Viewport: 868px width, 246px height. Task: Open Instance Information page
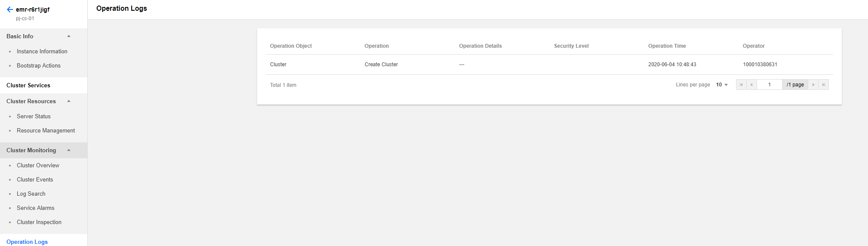pos(42,51)
